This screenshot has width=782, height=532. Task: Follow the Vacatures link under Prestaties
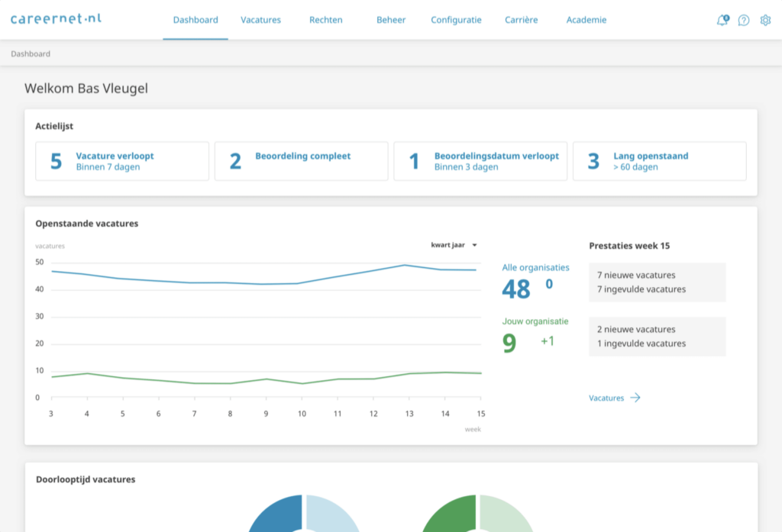606,398
